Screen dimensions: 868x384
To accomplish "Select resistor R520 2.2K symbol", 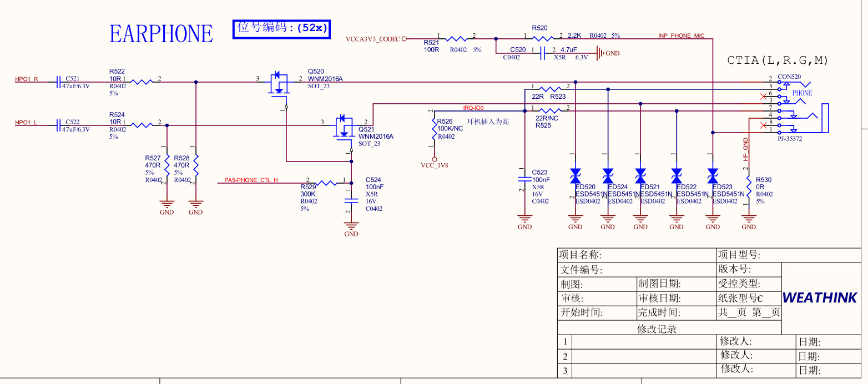I will coord(543,38).
